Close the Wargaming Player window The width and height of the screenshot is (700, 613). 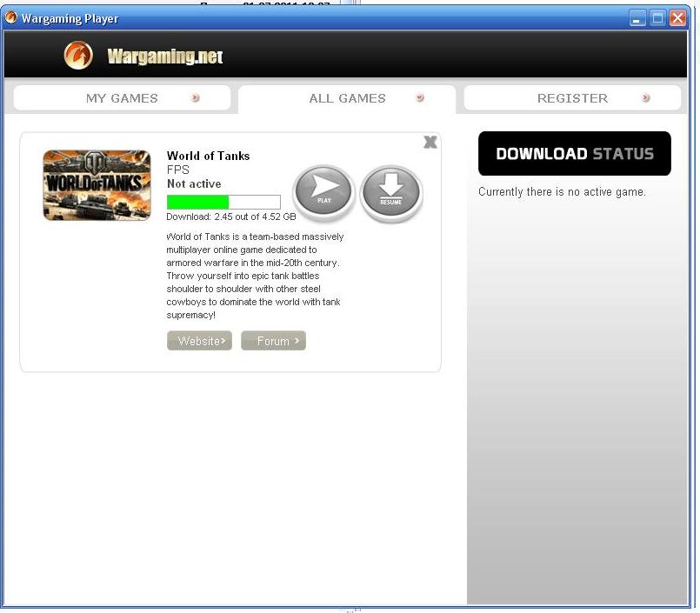[677, 18]
